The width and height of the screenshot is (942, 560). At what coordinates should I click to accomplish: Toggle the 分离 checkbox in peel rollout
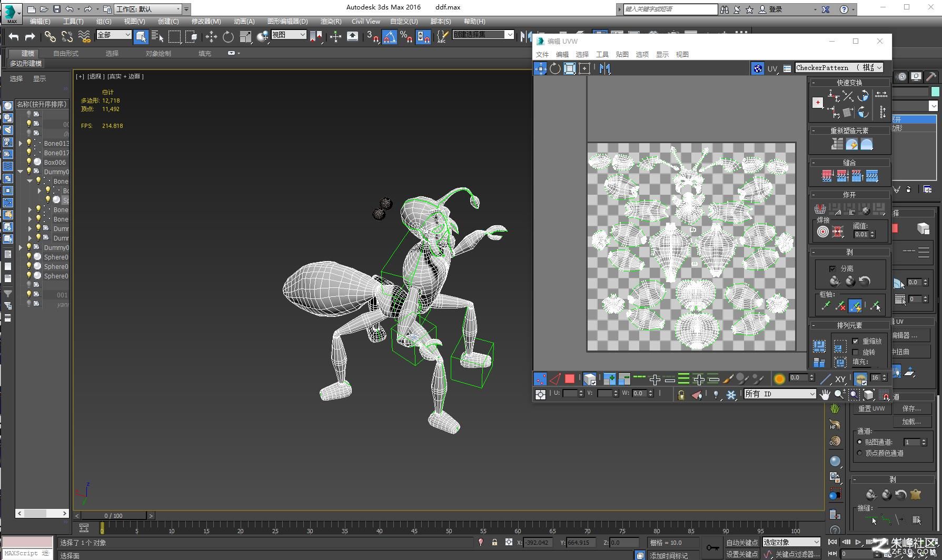[832, 268]
